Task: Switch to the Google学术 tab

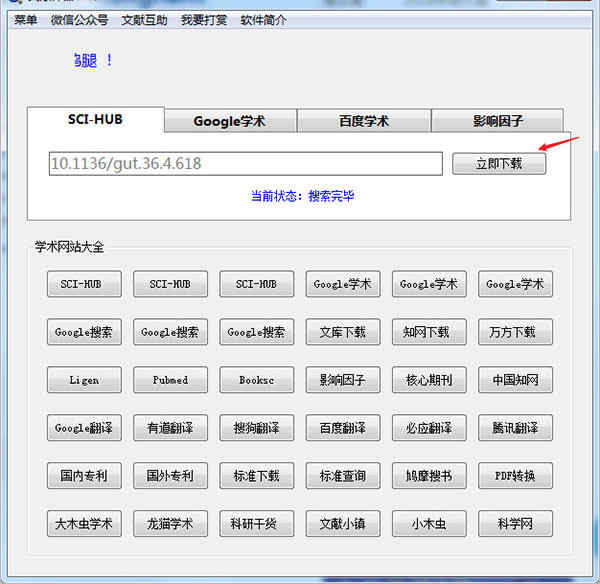Action: (x=230, y=121)
